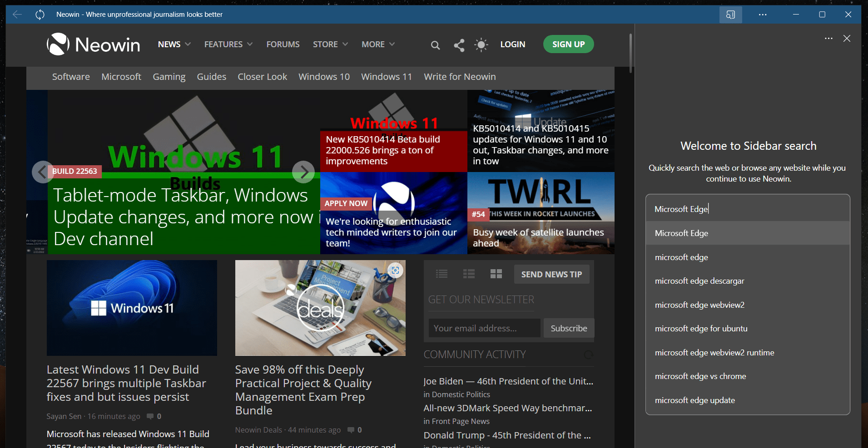Open the Gaming category tab
Viewport: 868px width, 448px height.
pos(169,77)
